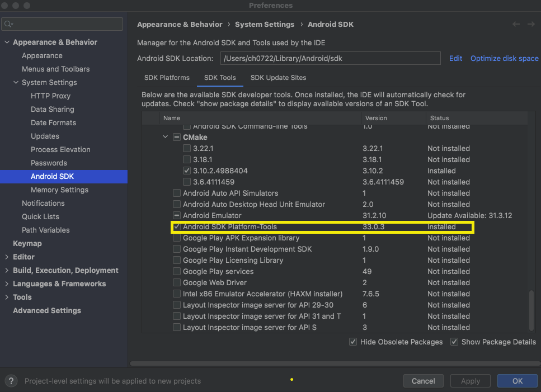The image size is (541, 392).
Task: Expand the Tools section chevron
Action: 7,297
